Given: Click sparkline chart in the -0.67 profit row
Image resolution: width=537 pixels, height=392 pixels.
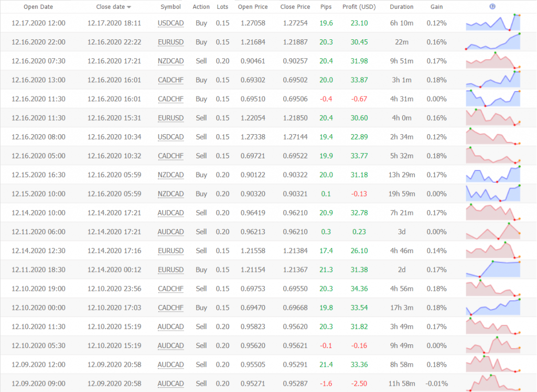Looking at the screenshot, I should (x=493, y=99).
